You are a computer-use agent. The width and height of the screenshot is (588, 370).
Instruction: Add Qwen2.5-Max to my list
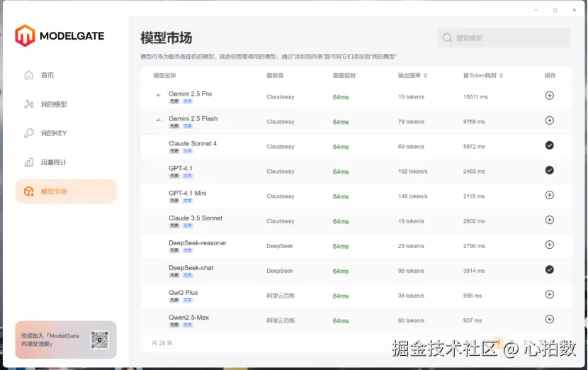pyautogui.click(x=549, y=320)
